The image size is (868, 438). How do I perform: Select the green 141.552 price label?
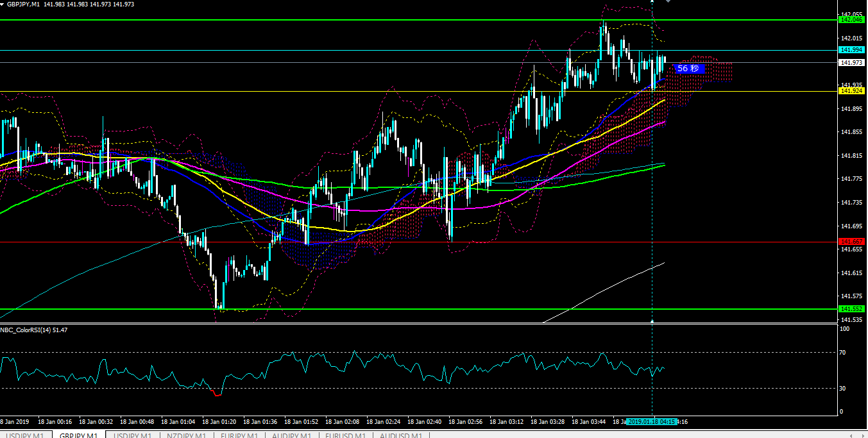[x=851, y=308]
